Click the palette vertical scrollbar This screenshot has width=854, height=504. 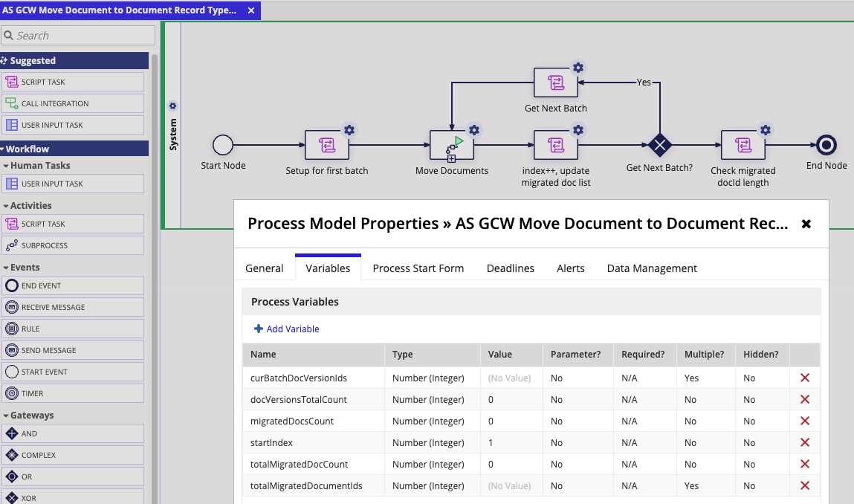coord(154,278)
